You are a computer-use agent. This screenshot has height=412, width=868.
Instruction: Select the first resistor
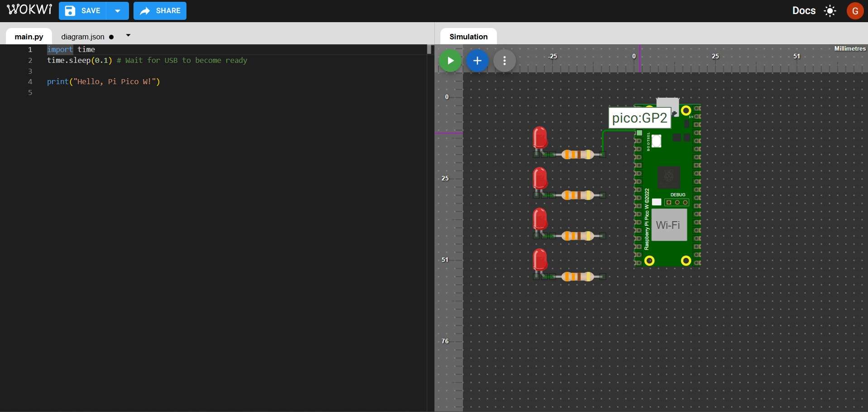coord(577,155)
